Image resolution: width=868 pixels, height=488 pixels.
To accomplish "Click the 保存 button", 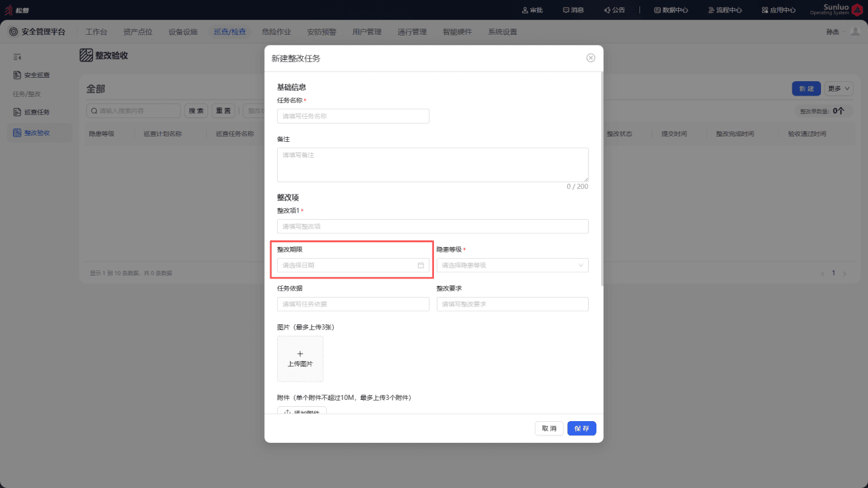I will [x=582, y=429].
